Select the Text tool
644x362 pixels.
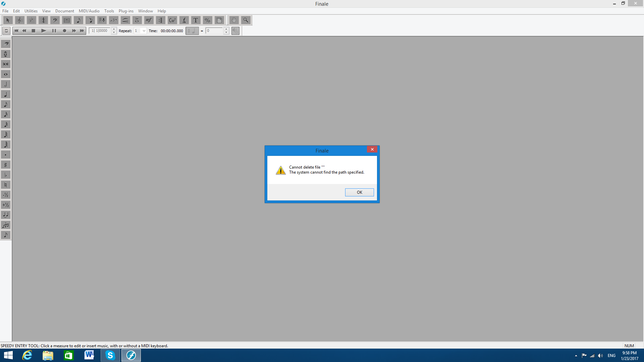pos(196,20)
